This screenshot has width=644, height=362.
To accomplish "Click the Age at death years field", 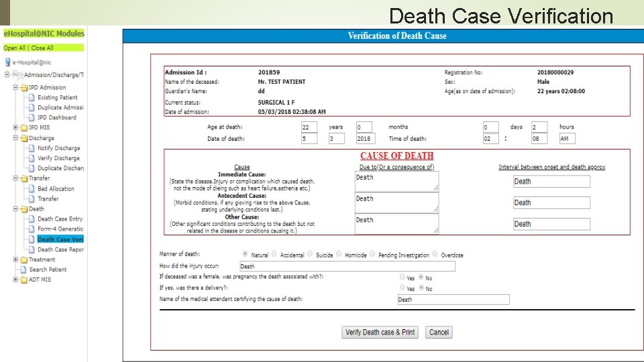I will tap(309, 127).
